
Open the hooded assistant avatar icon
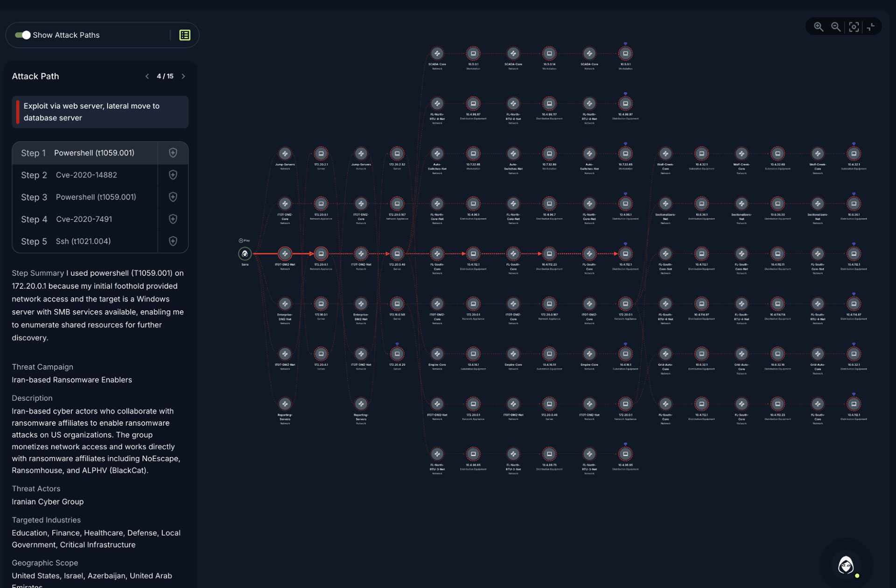click(x=846, y=565)
